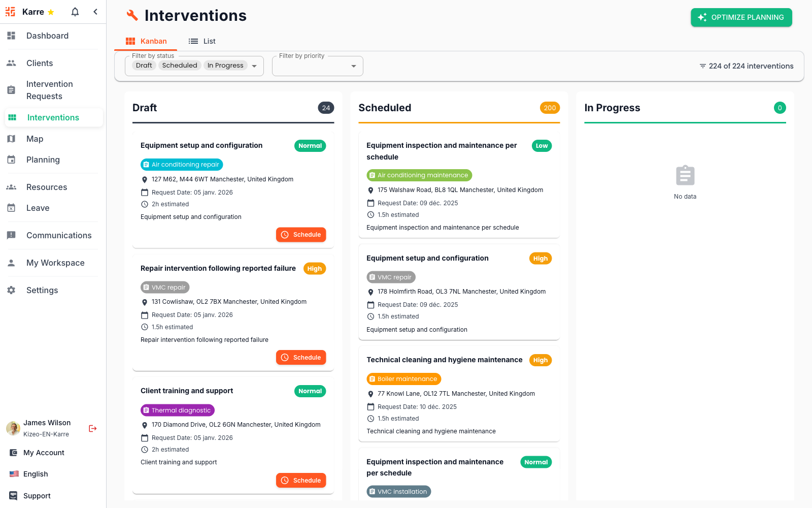Image resolution: width=812 pixels, height=508 pixels.
Task: Select the Map section icon
Action: 11,139
